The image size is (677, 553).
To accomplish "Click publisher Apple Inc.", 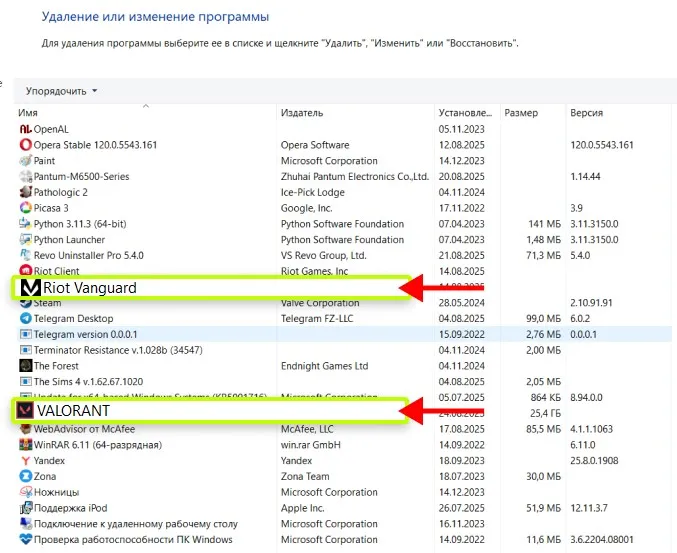I will (x=302, y=508).
